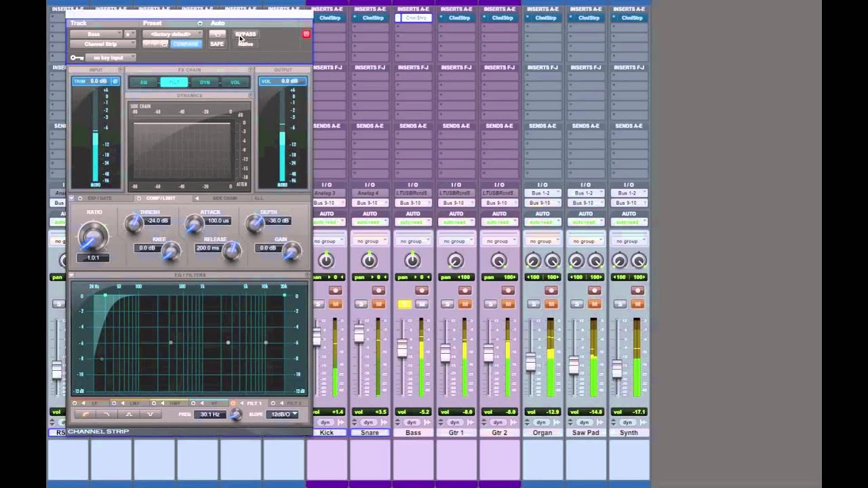
Task: Record-enable the Gtr 1 track
Action: tap(465, 291)
